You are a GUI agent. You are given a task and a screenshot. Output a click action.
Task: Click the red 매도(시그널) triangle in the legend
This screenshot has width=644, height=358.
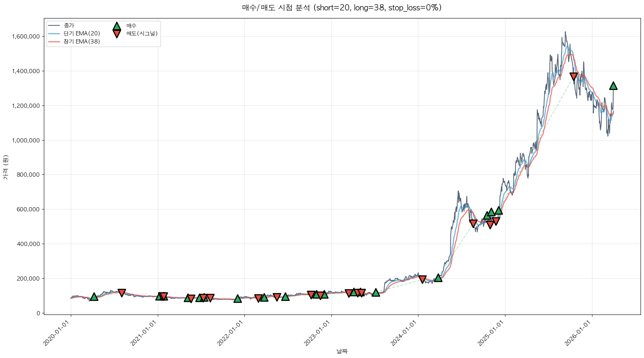pos(117,34)
